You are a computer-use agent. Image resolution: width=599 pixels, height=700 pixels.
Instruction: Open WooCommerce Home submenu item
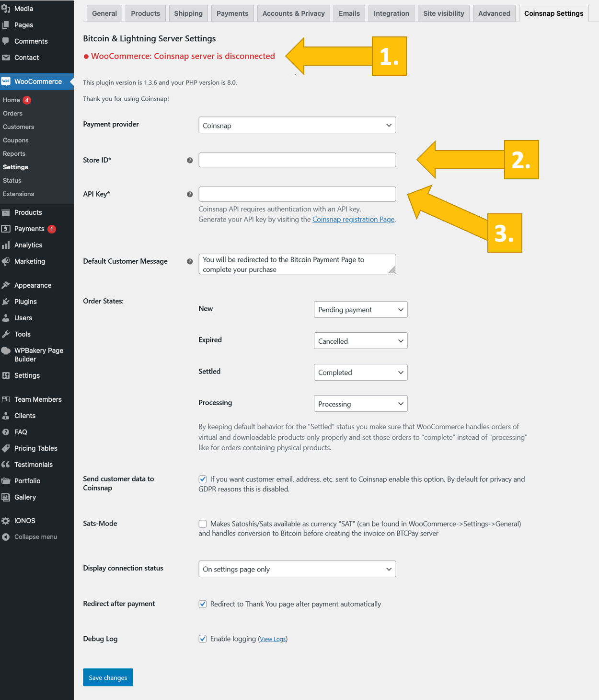pos(12,100)
